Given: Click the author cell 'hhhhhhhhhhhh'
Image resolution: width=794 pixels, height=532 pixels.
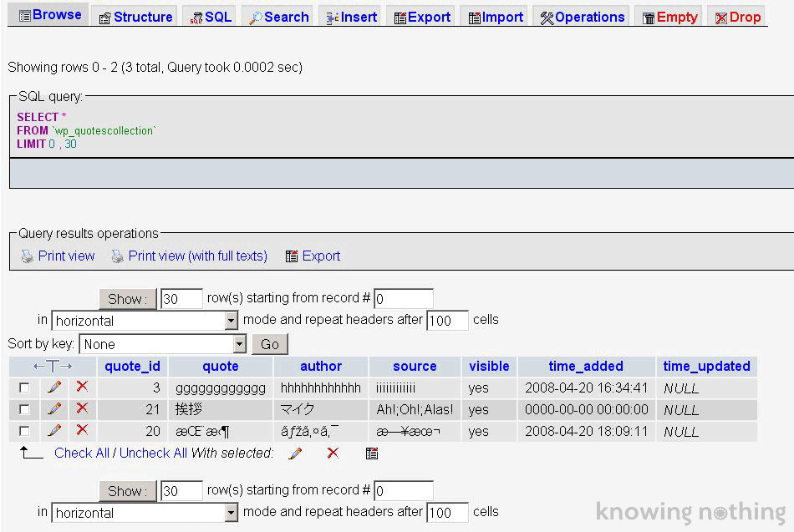Looking at the screenshot, I should pos(321,388).
